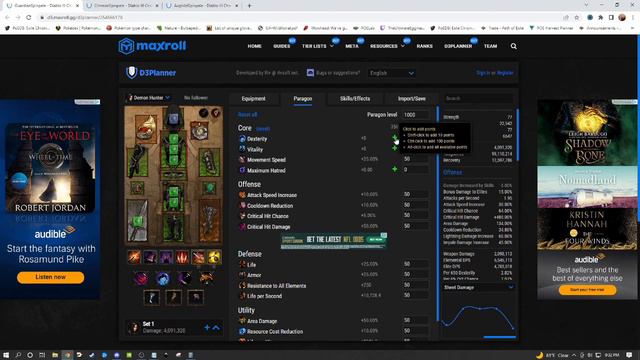Edit the Cooldown Reduction points field
640x360 pixels.
click(x=416, y=205)
